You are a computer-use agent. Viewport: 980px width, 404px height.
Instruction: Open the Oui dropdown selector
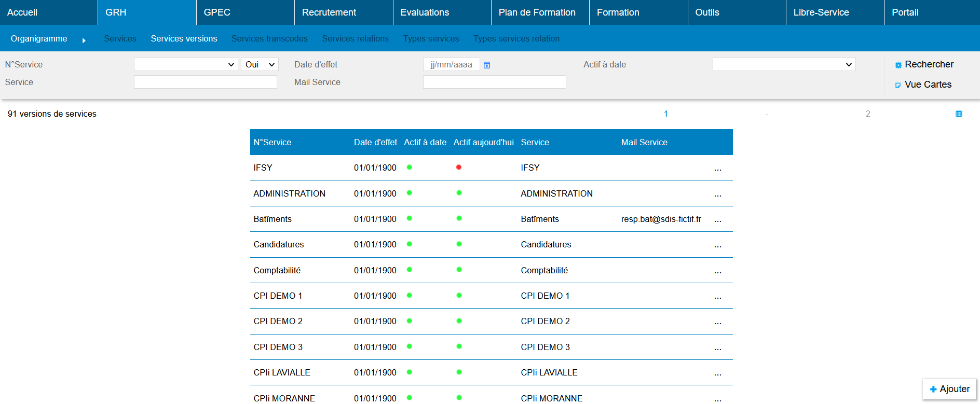pos(260,64)
